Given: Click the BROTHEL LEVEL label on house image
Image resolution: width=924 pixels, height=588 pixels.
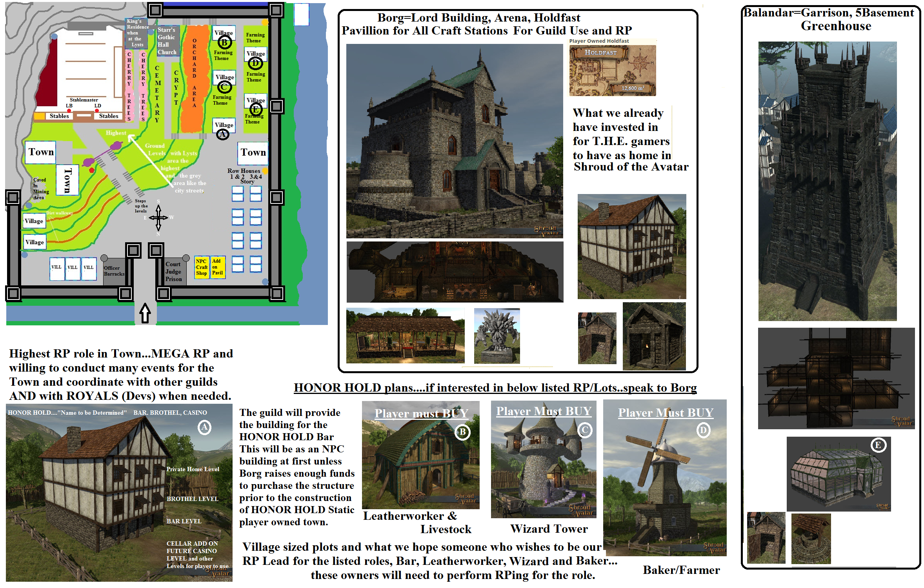Looking at the screenshot, I should [x=192, y=499].
